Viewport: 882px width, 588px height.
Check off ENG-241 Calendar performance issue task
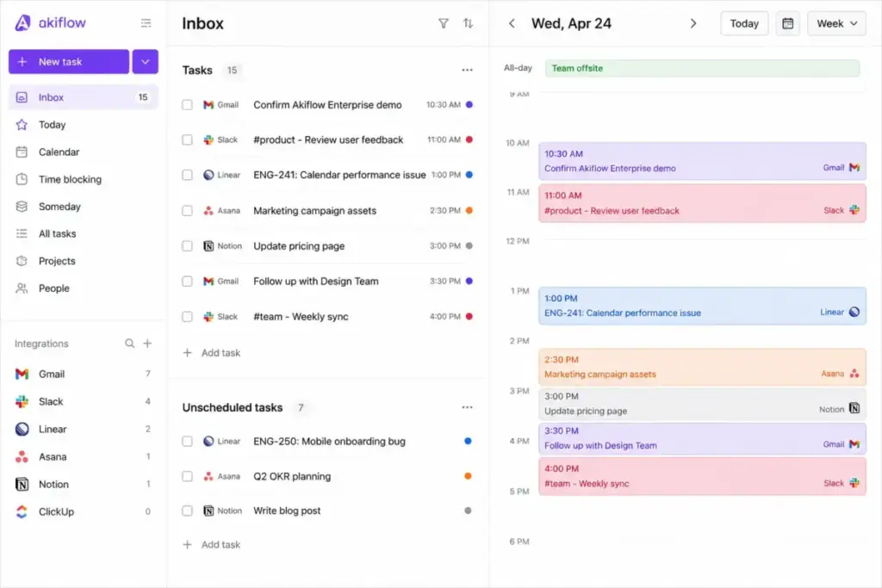187,175
